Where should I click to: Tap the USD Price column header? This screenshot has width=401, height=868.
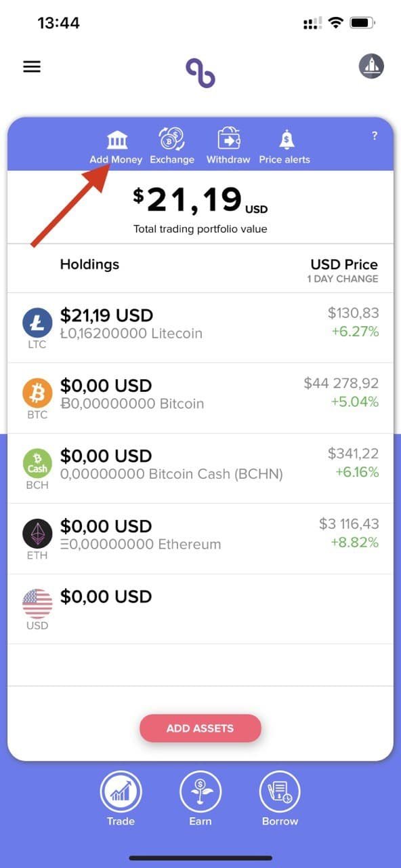click(x=344, y=264)
